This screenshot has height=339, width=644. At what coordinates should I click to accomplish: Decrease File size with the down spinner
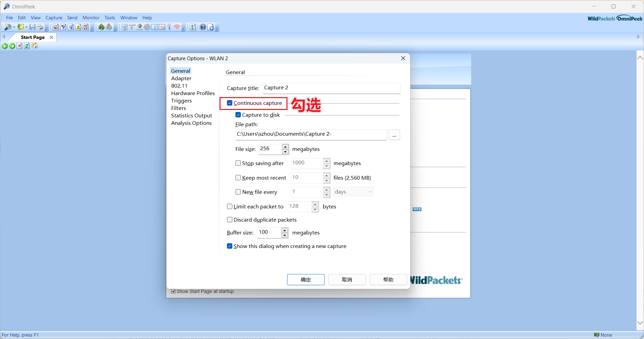285,152
